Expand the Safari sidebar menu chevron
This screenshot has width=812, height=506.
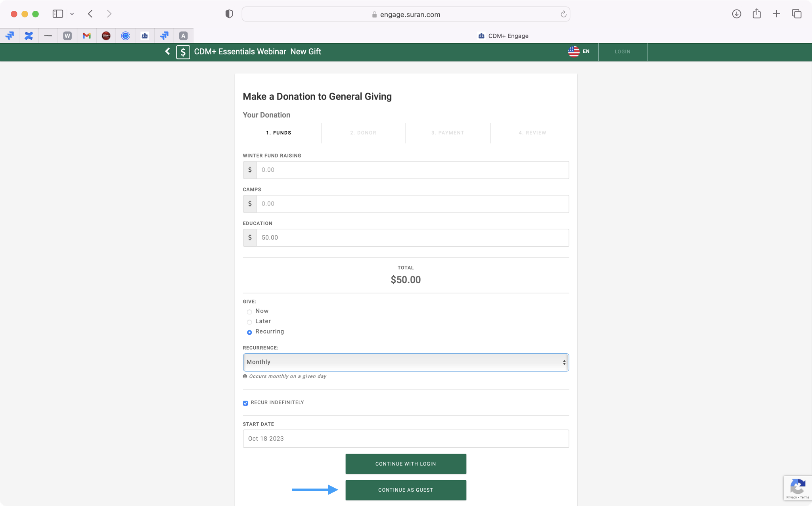pyautogui.click(x=72, y=14)
